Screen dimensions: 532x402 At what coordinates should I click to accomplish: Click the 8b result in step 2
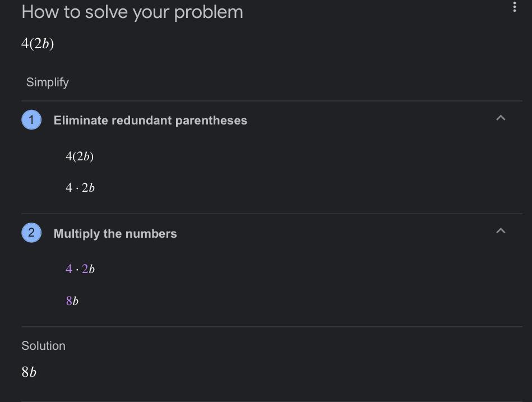(x=72, y=301)
